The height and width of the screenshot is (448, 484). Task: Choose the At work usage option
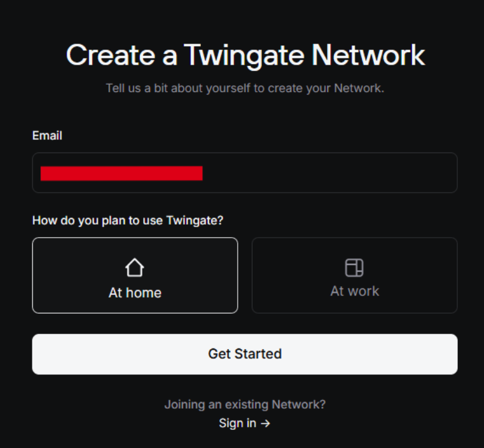[x=354, y=275]
